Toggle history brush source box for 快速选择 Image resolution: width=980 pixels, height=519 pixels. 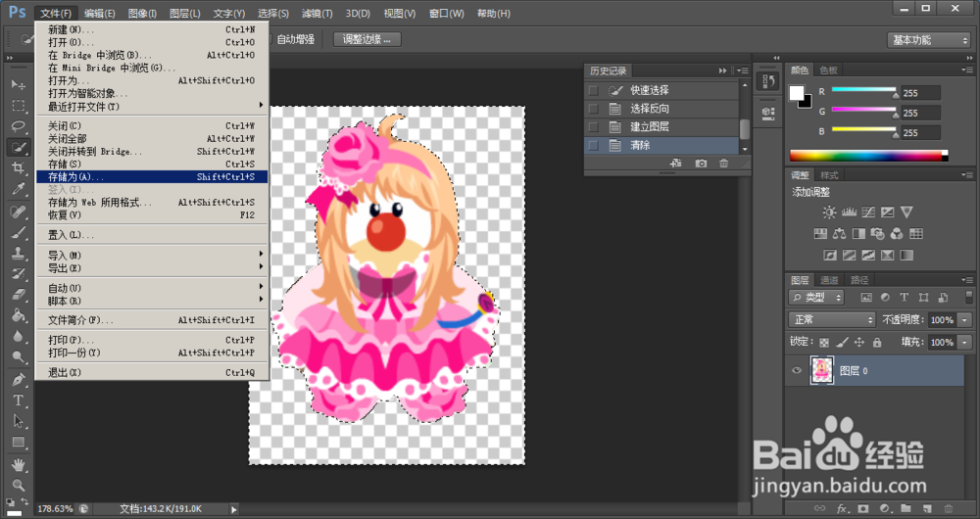point(593,90)
